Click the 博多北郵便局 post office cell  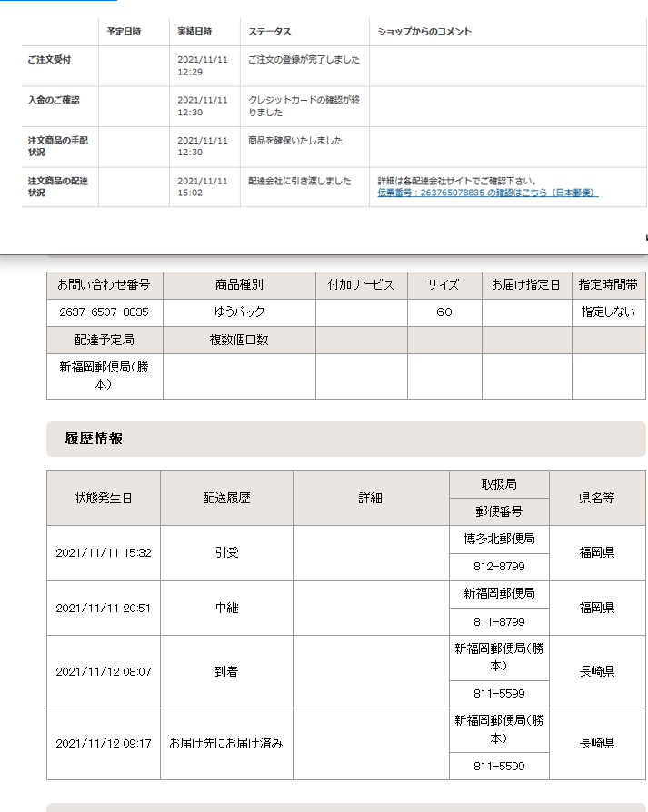pyautogui.click(x=499, y=540)
